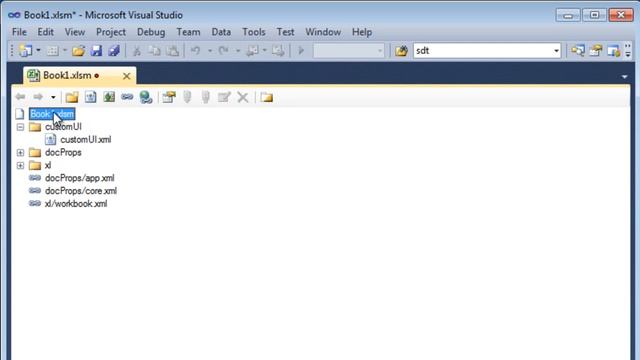Select customUI.xml part in the tree
640x360 pixels.
(x=86, y=140)
